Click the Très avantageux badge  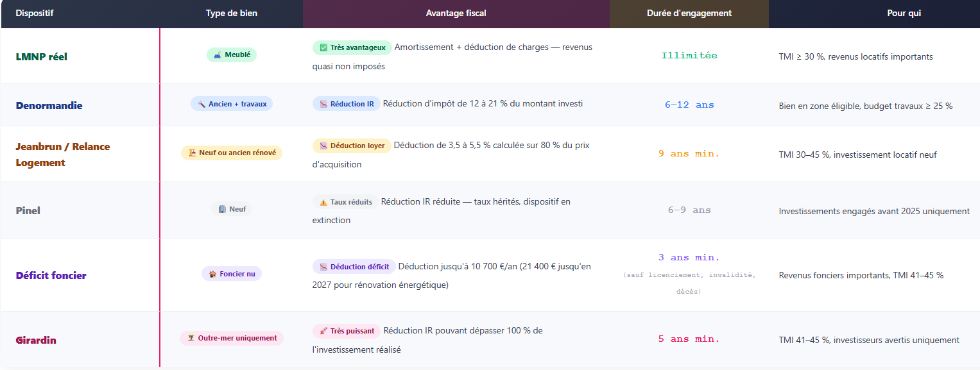coord(352,47)
